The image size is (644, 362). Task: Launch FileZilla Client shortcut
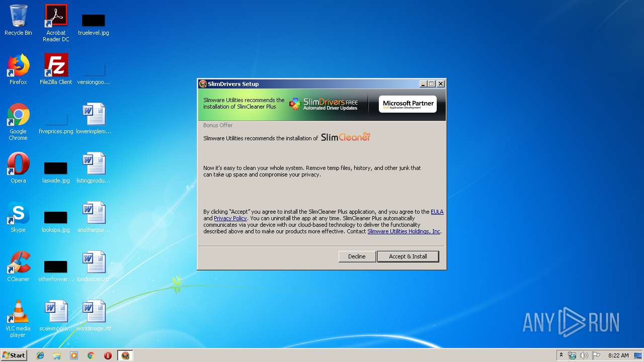point(56,69)
